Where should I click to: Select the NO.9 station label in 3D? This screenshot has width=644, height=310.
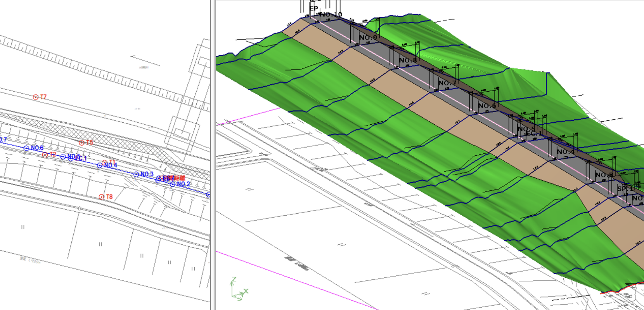[x=368, y=37]
